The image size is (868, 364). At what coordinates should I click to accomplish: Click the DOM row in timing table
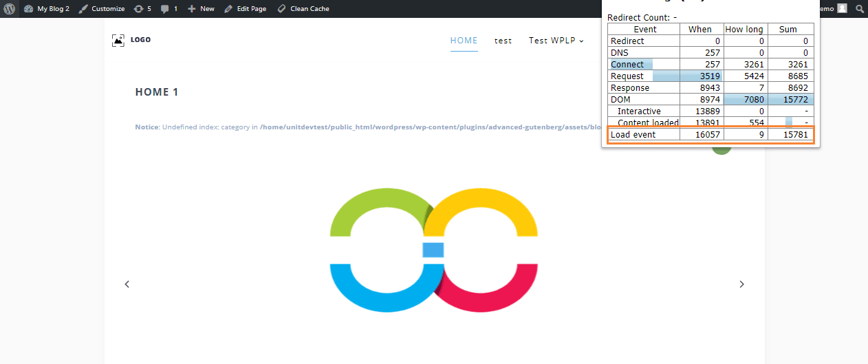710,100
